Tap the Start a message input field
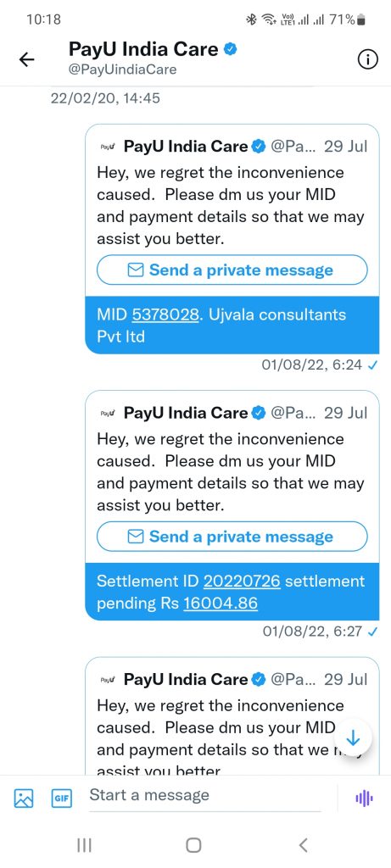Viewport: 391px width, 868px height. pyautogui.click(x=205, y=795)
